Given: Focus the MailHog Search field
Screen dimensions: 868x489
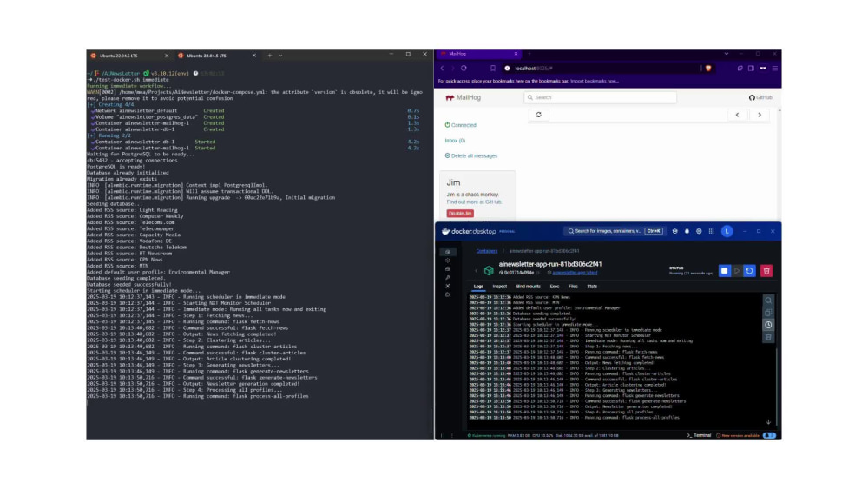Looking at the screenshot, I should click(600, 97).
